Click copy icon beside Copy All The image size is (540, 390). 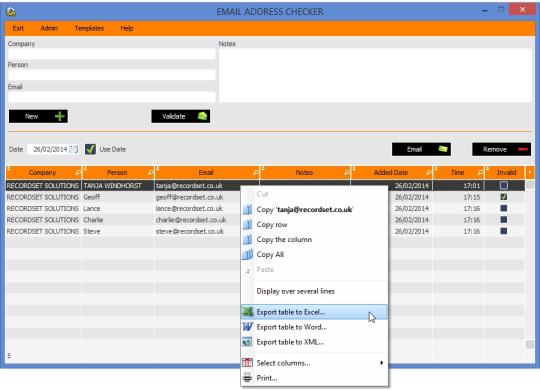tap(248, 254)
